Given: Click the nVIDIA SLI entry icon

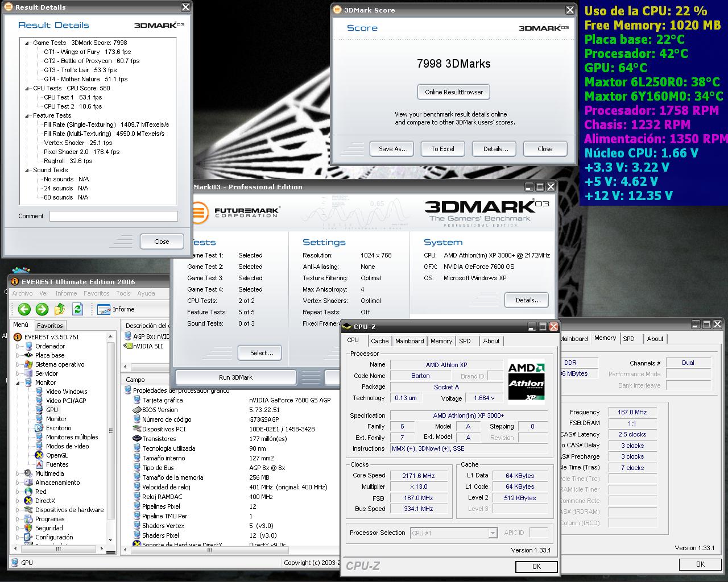Looking at the screenshot, I should [128, 346].
